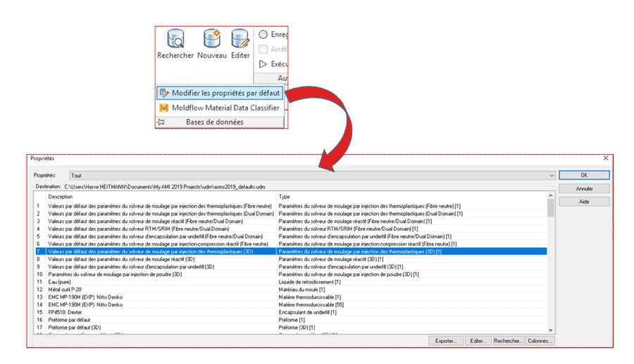
Task: Select row 6 injection-compression réactif
Action: pos(291,244)
